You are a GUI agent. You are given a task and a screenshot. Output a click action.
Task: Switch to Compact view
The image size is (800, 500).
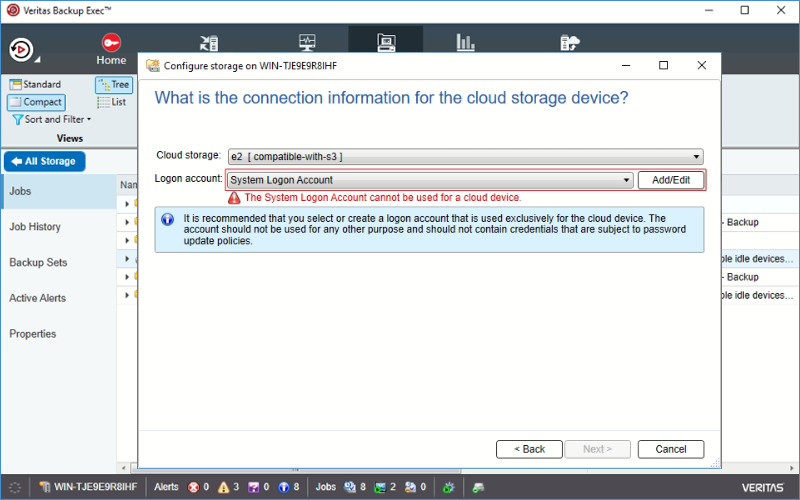coord(36,102)
